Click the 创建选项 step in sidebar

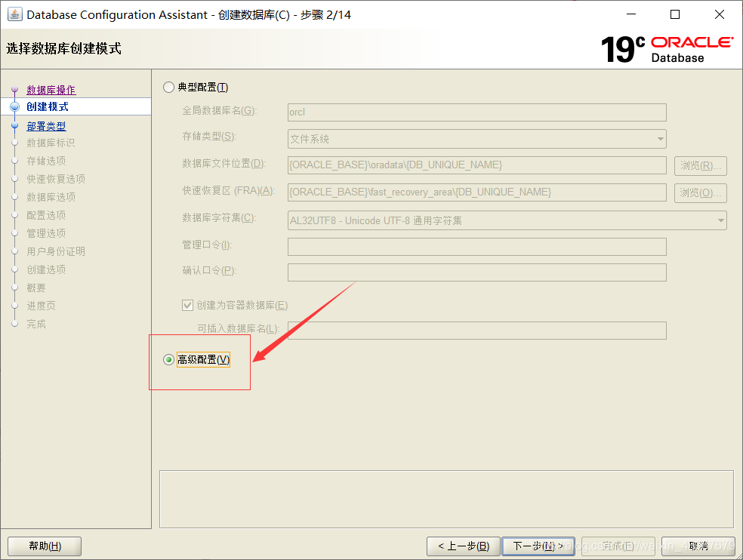click(46, 269)
